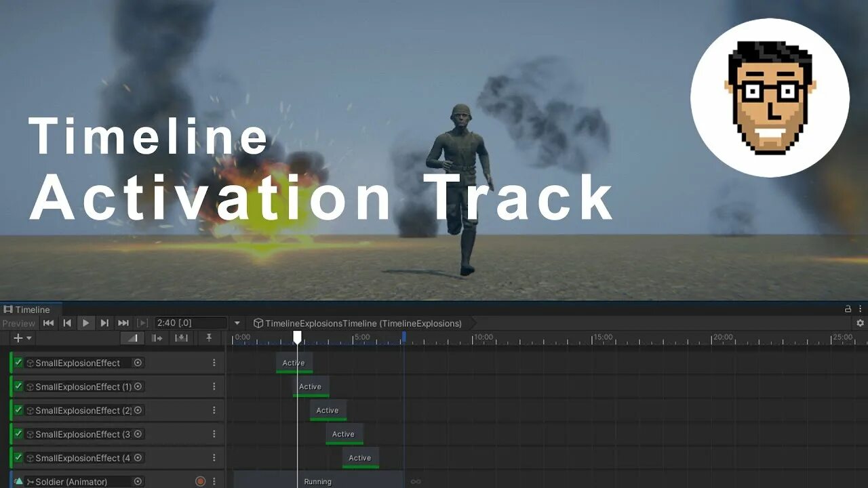Click the pixel-art avatar logo
The image size is (868, 488).
[770, 98]
